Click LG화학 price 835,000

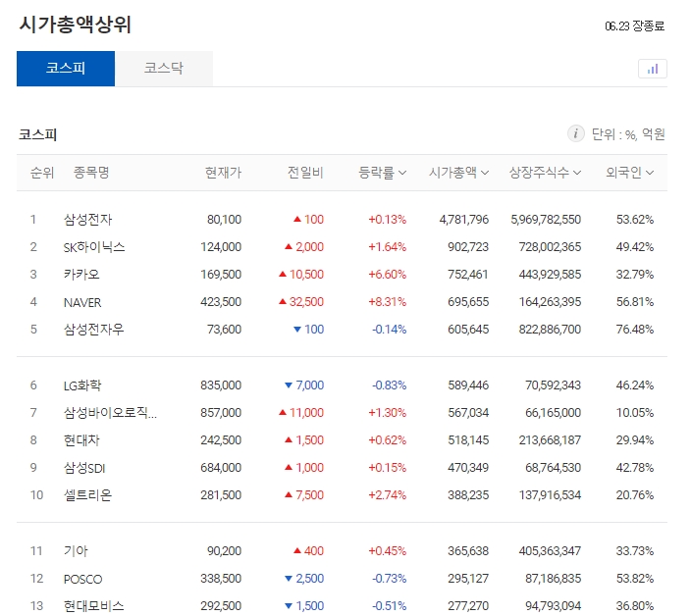[x=221, y=385]
